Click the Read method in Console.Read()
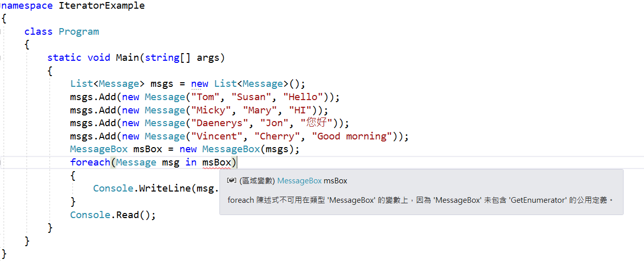 coord(128,215)
